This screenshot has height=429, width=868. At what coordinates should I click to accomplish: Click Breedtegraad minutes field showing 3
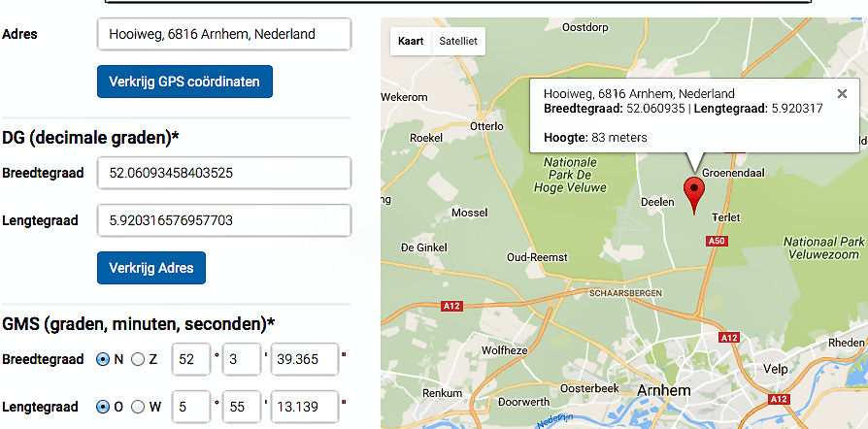coord(242,359)
